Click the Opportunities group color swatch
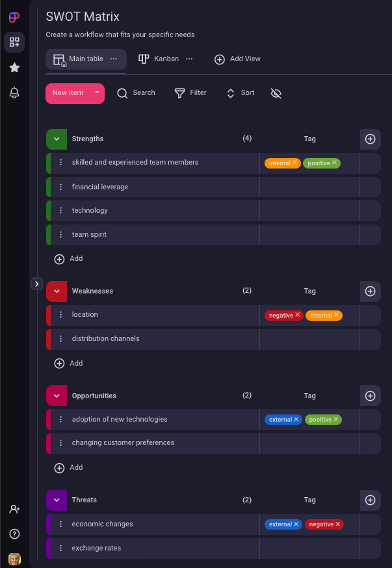This screenshot has width=392, height=568. click(x=57, y=396)
